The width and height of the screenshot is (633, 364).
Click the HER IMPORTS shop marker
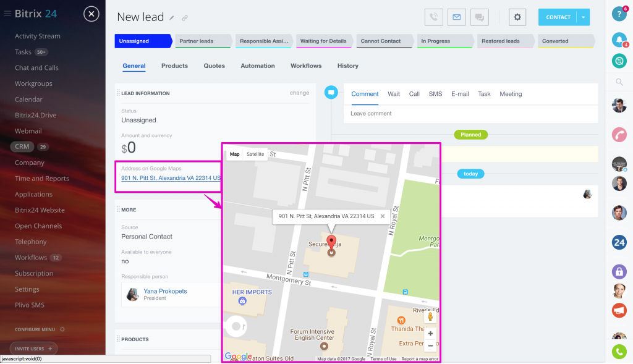[x=242, y=300]
